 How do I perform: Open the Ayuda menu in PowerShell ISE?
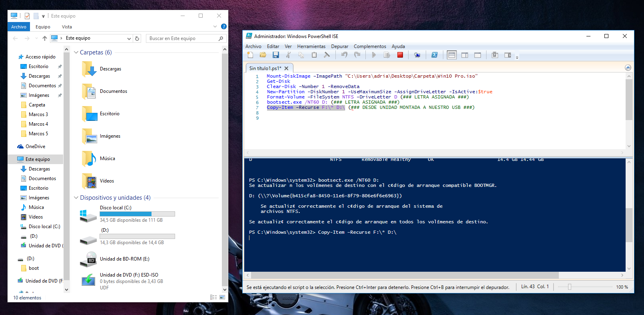(398, 46)
